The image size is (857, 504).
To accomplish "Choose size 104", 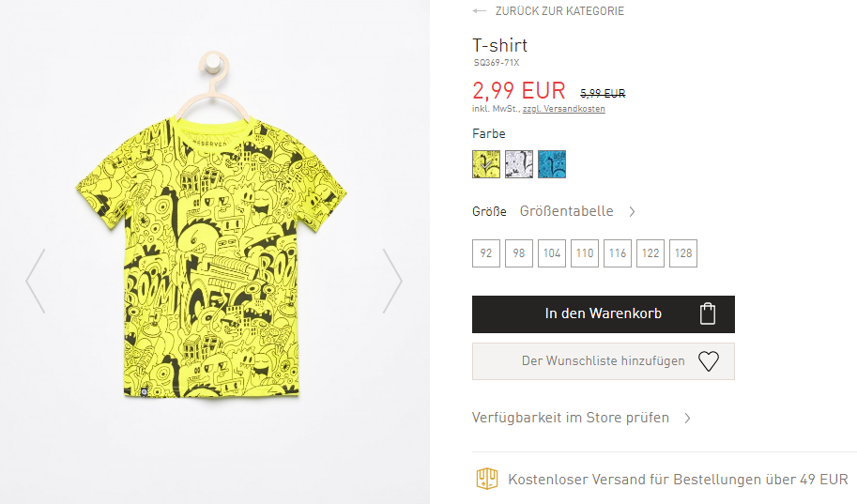I will click(x=552, y=253).
